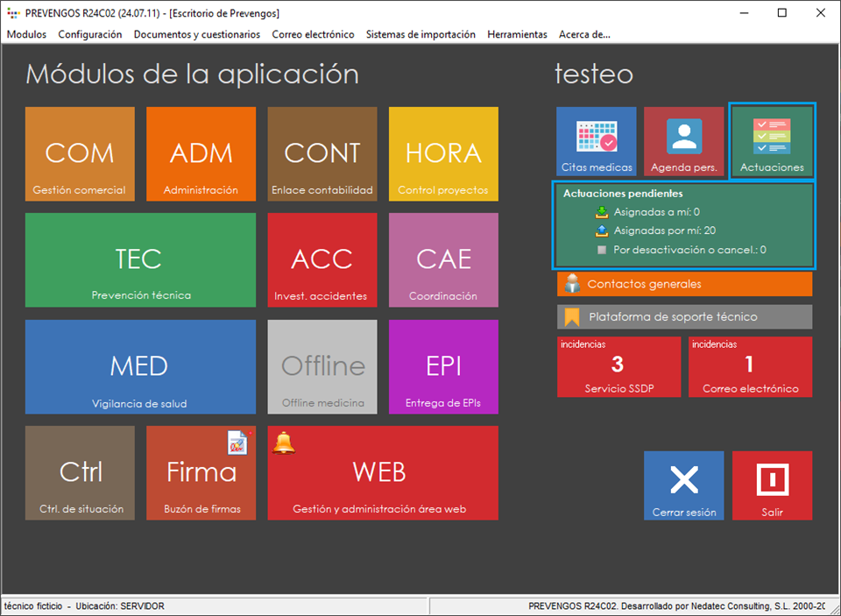Click the Por desactivación o cancel. square

(x=601, y=250)
